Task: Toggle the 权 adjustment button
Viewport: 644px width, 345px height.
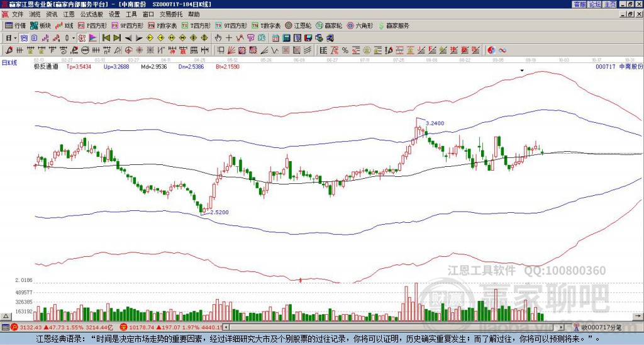Action: pyautogui.click(x=82, y=38)
